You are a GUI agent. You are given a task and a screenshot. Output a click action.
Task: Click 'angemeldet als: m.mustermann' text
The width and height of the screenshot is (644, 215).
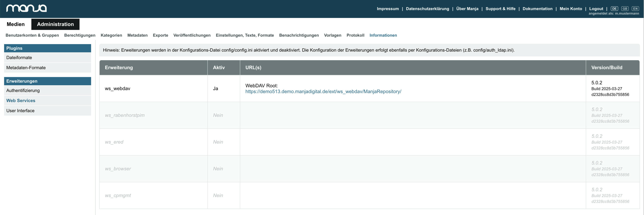(x=614, y=14)
